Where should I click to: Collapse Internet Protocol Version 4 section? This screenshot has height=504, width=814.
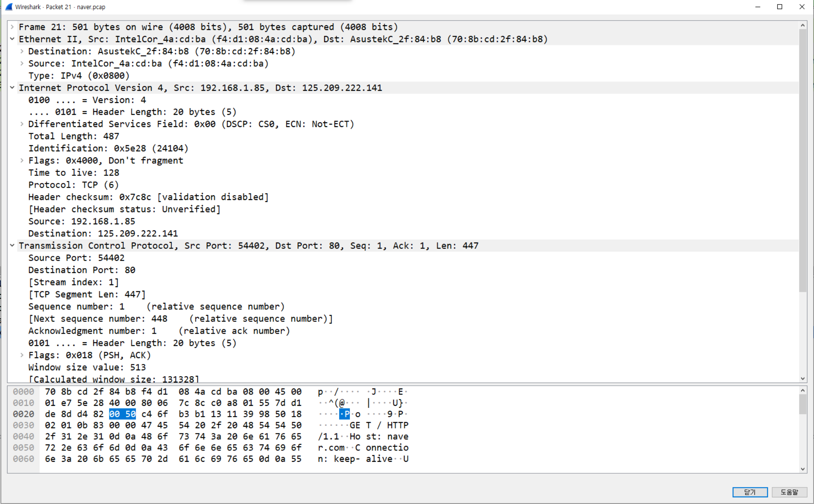[x=12, y=88]
